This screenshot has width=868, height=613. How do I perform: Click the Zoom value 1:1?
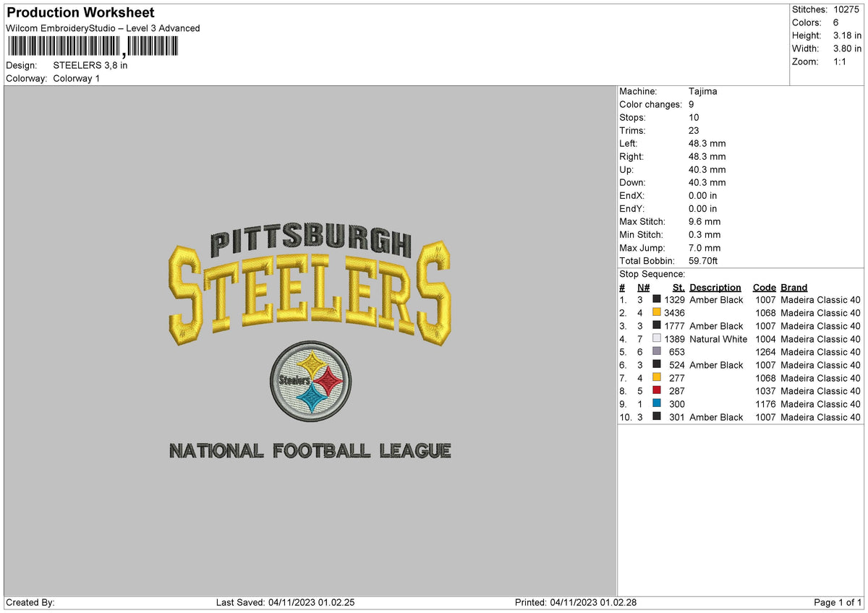(x=840, y=61)
